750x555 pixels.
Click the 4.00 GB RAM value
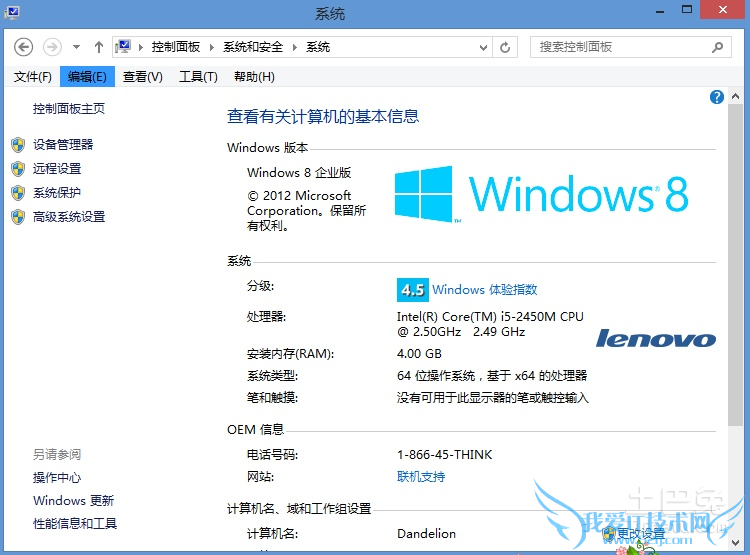tap(419, 354)
